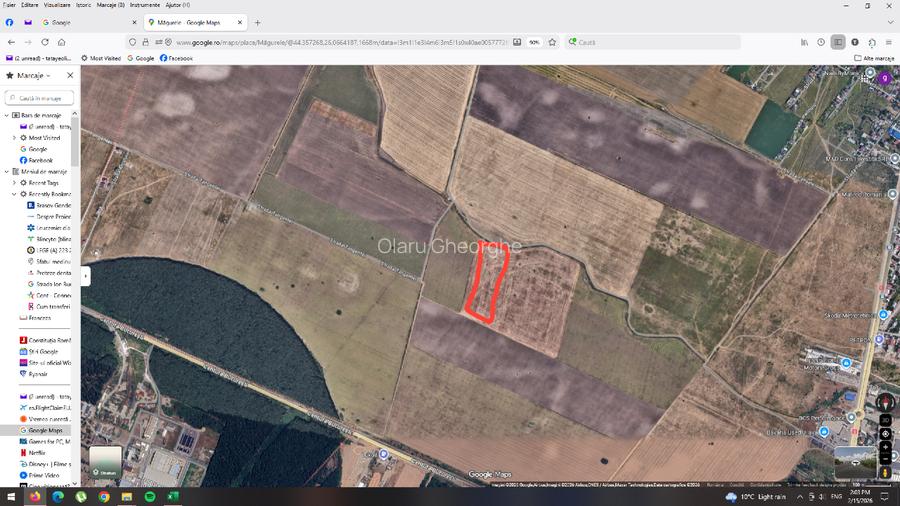The height and width of the screenshot is (506, 900).
Task: Open the Most Visited bookmarks toolbar button
Action: 101,58
